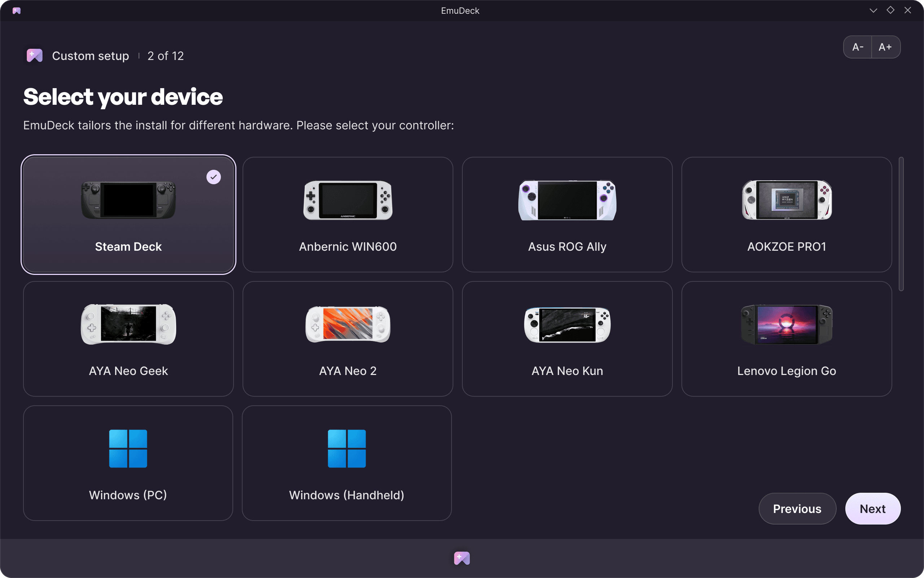This screenshot has width=924, height=578.
Task: Choose the Lenovo Legion Go device image
Action: click(x=786, y=324)
